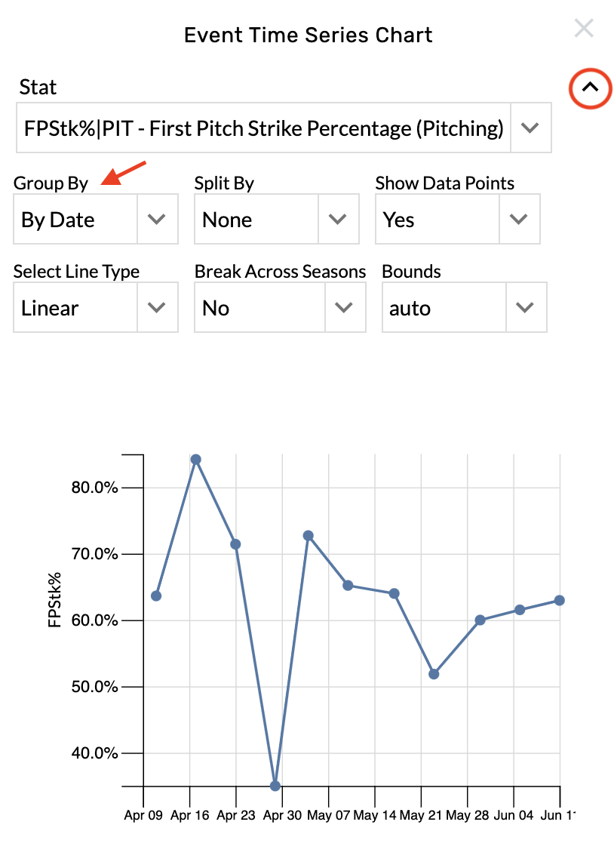This screenshot has width=614, height=868.
Task: Change Split By from None
Action: click(x=256, y=219)
